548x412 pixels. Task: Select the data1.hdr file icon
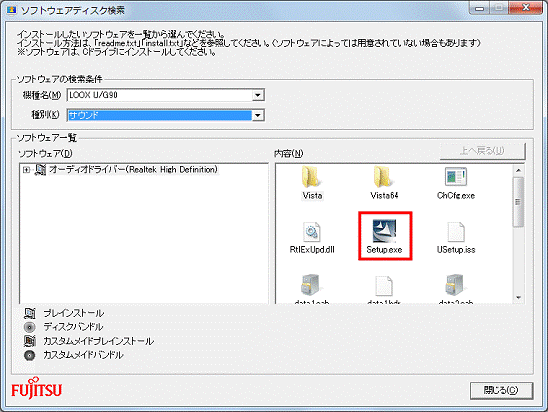pos(384,286)
